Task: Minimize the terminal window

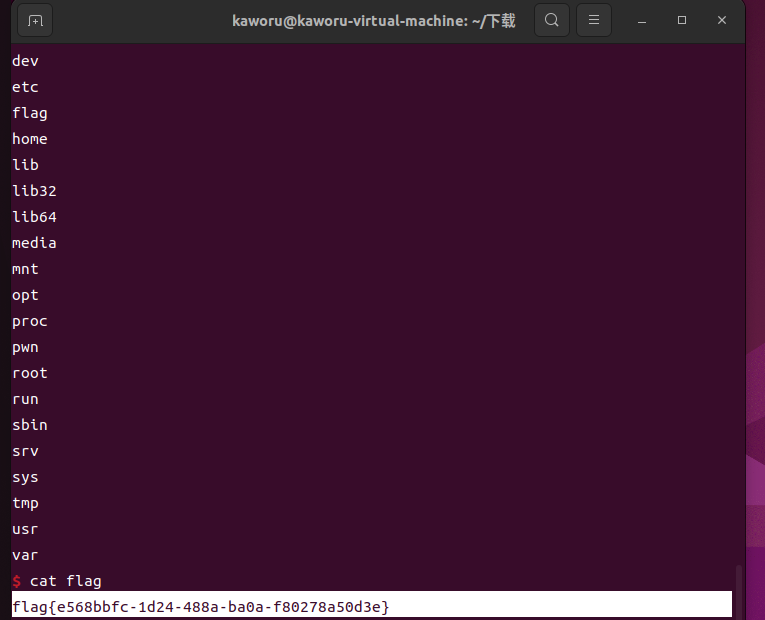Action: [642, 20]
